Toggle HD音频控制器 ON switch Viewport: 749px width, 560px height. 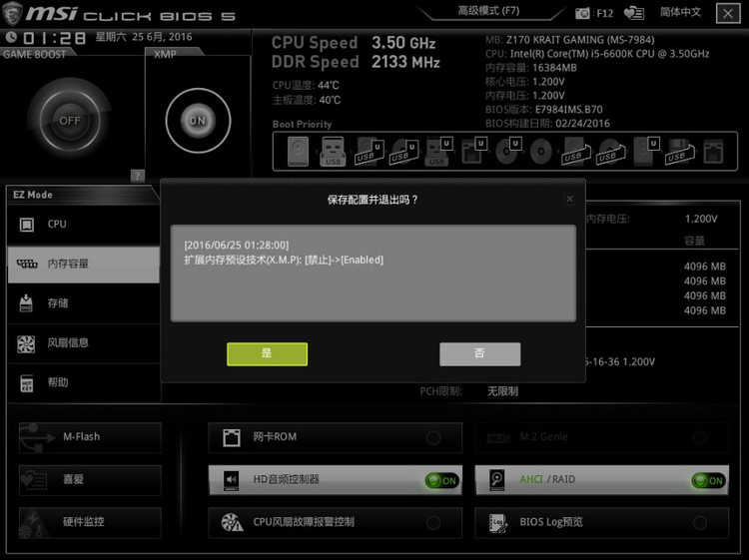coord(441,480)
